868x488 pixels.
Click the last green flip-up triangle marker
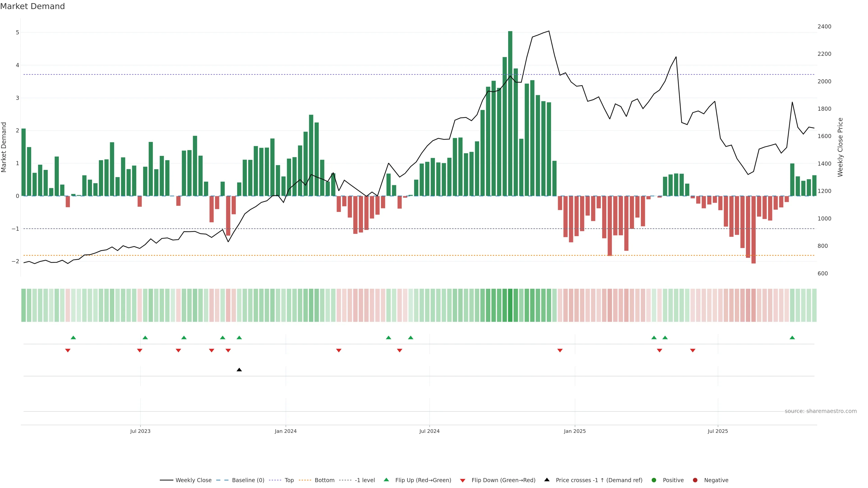pos(792,338)
